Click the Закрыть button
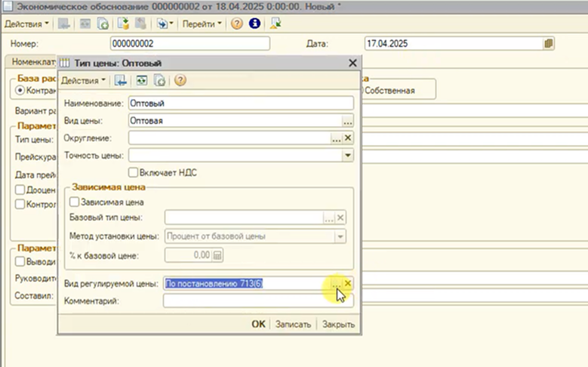This screenshot has height=367, width=588. tap(338, 324)
